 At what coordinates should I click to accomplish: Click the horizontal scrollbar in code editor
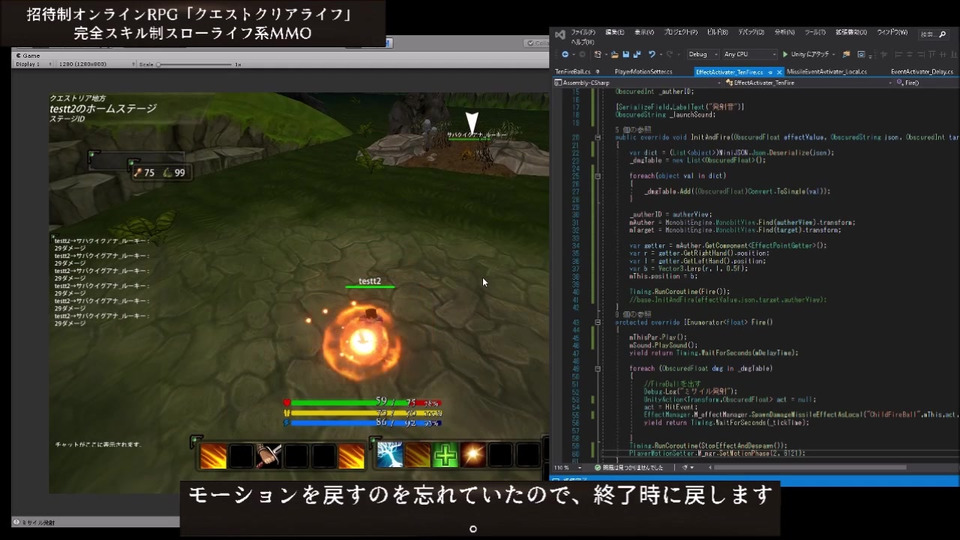(810, 468)
